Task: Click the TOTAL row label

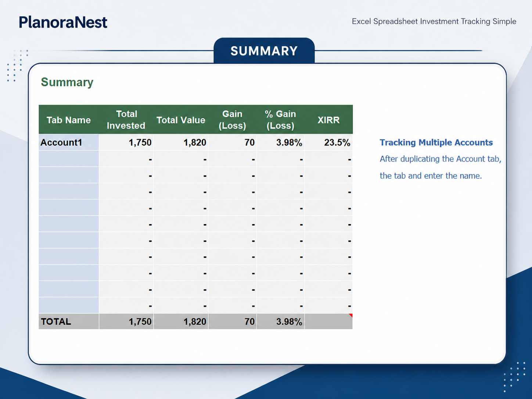Action: pos(69,321)
